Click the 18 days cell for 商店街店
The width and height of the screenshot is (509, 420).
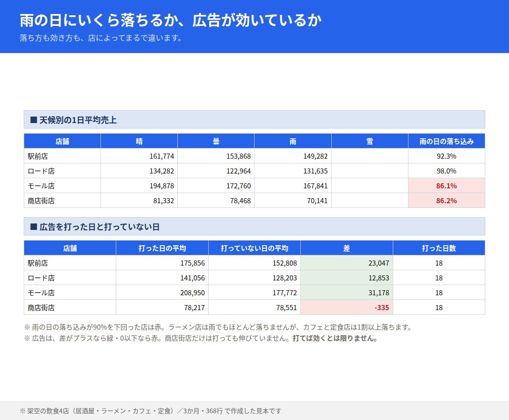coord(439,308)
